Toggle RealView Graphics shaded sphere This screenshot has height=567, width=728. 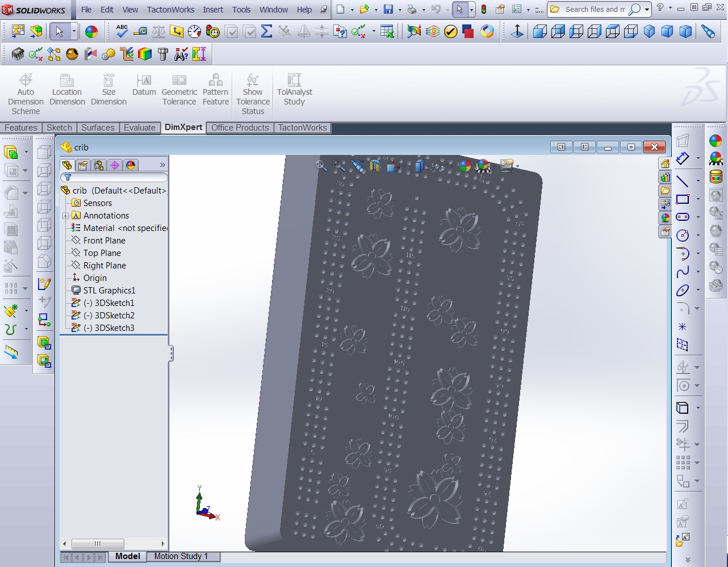(464, 166)
